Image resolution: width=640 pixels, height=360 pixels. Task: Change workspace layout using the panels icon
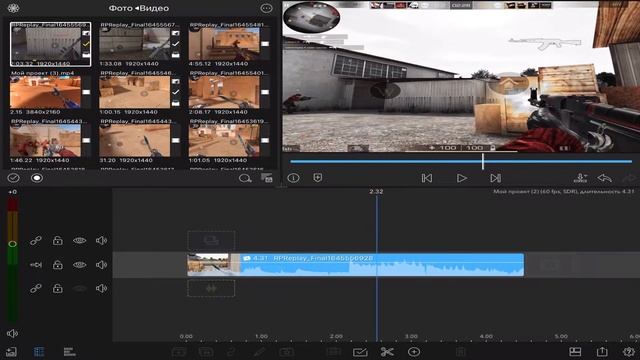[x=575, y=352]
